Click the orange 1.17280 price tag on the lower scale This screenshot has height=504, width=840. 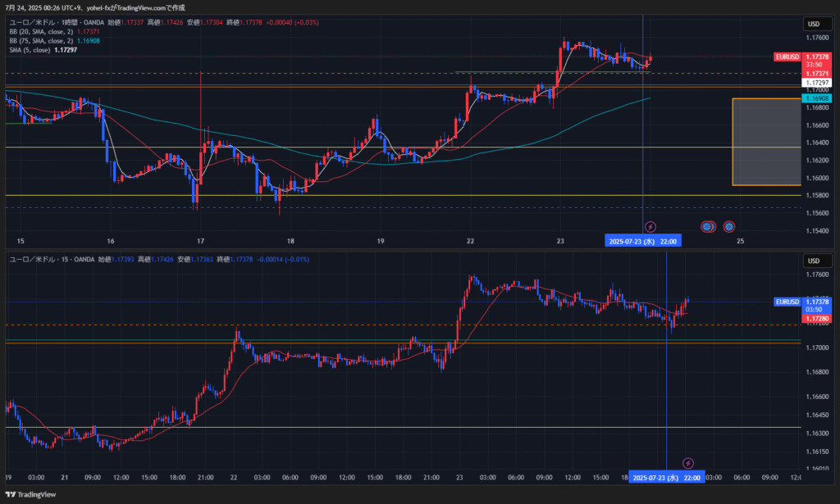click(x=817, y=318)
